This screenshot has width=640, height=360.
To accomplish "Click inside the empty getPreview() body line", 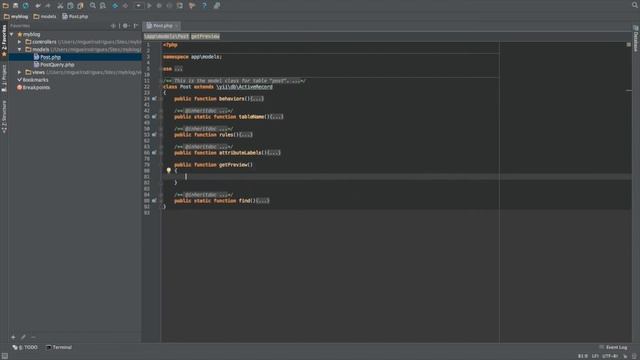I will tap(396, 177).
